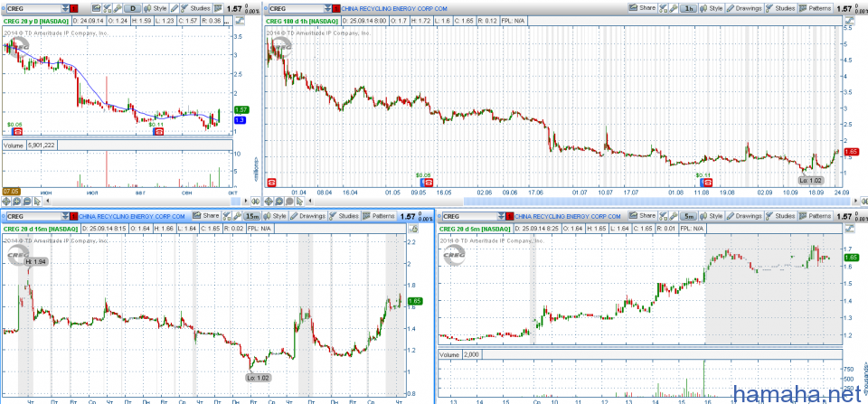Click the 'Hi: 1.94' bubble in the 15m chart
Screen dimensions: 868x404
tap(36, 261)
